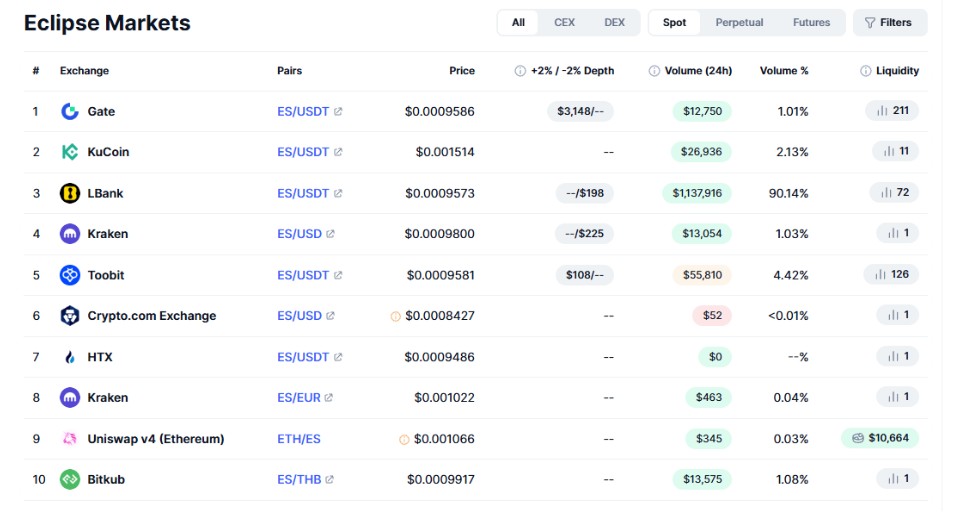Screen dimensions: 976x520
Task: Click the $52 volume badge
Action: [x=712, y=316]
